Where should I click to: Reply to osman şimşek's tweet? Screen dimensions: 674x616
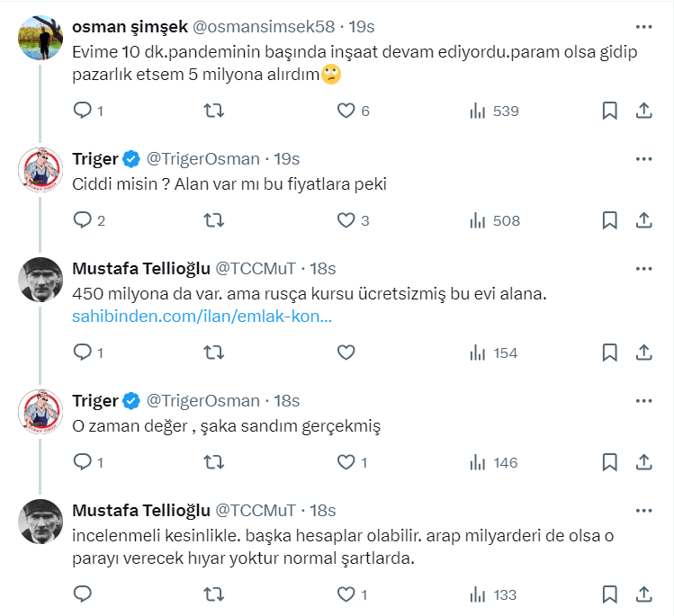coord(83,111)
